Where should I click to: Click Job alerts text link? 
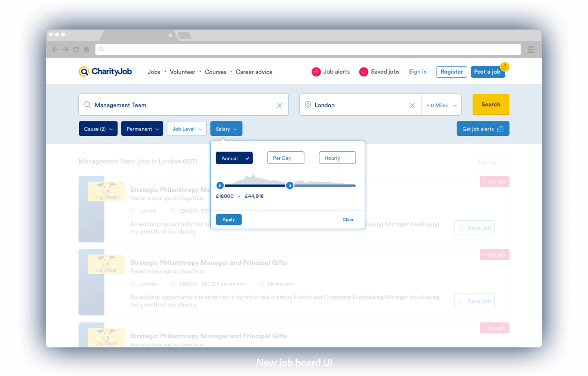tap(336, 72)
